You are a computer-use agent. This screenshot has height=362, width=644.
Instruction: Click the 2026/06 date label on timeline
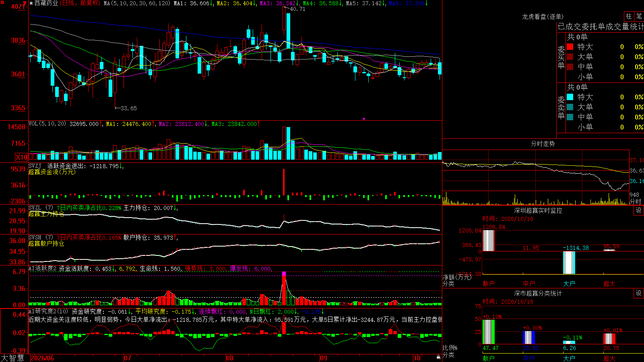click(42, 358)
